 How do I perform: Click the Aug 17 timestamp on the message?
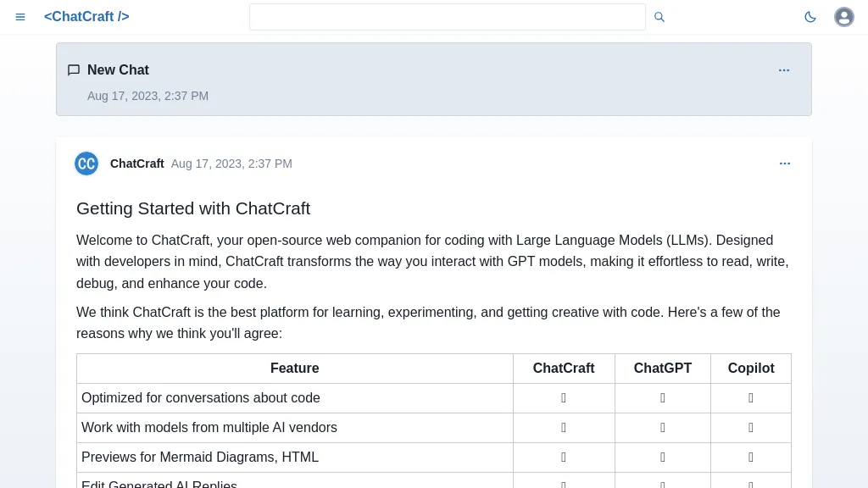[231, 164]
